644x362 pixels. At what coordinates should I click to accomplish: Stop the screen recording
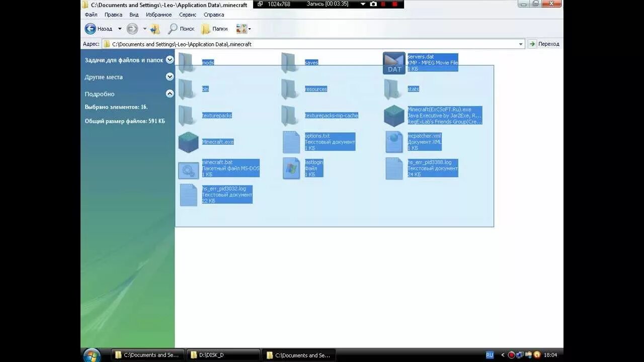(395, 4)
